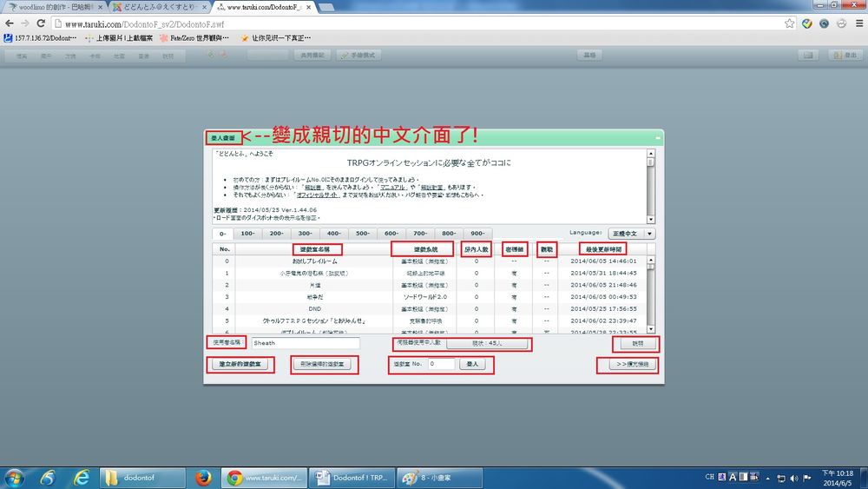Switch to the 500- room range tab
868x489 pixels.
point(363,234)
